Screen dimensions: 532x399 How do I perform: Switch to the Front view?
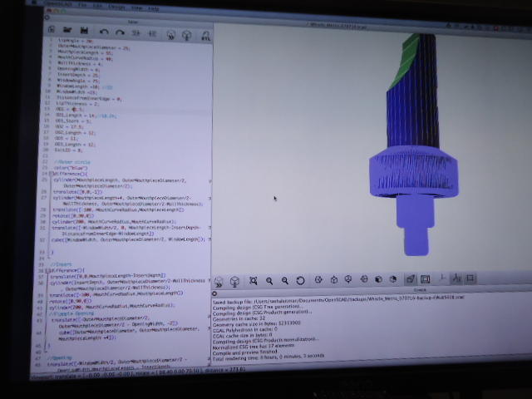379,279
